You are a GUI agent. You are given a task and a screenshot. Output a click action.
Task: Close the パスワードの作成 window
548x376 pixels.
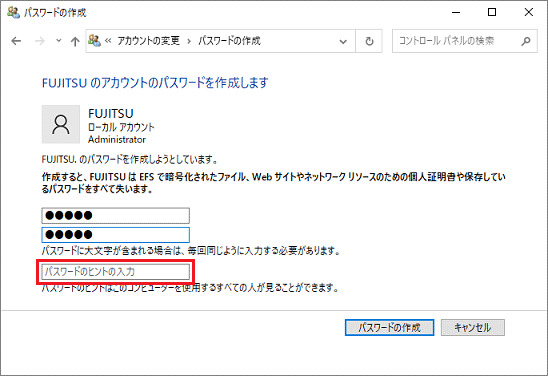tap(528, 13)
